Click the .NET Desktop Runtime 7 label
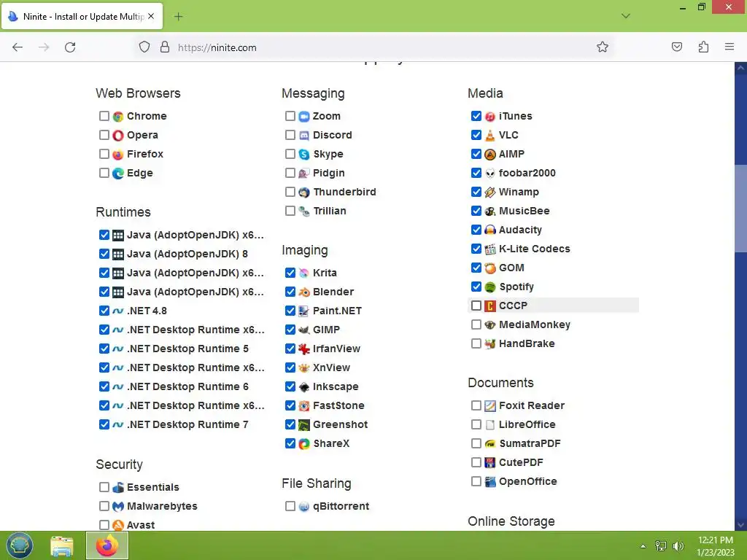Screen dimensions: 747x560 187,424
